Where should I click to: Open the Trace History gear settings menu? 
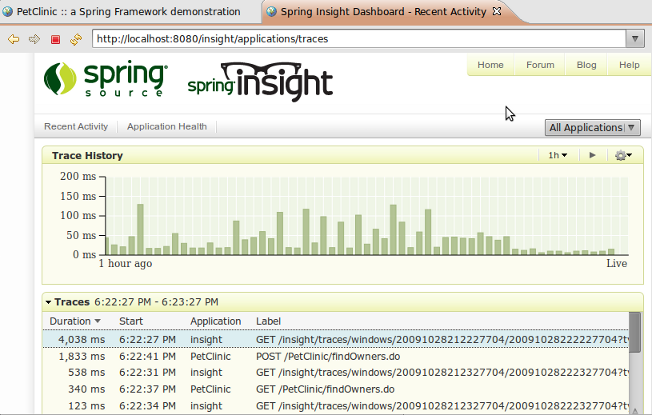pyautogui.click(x=623, y=156)
